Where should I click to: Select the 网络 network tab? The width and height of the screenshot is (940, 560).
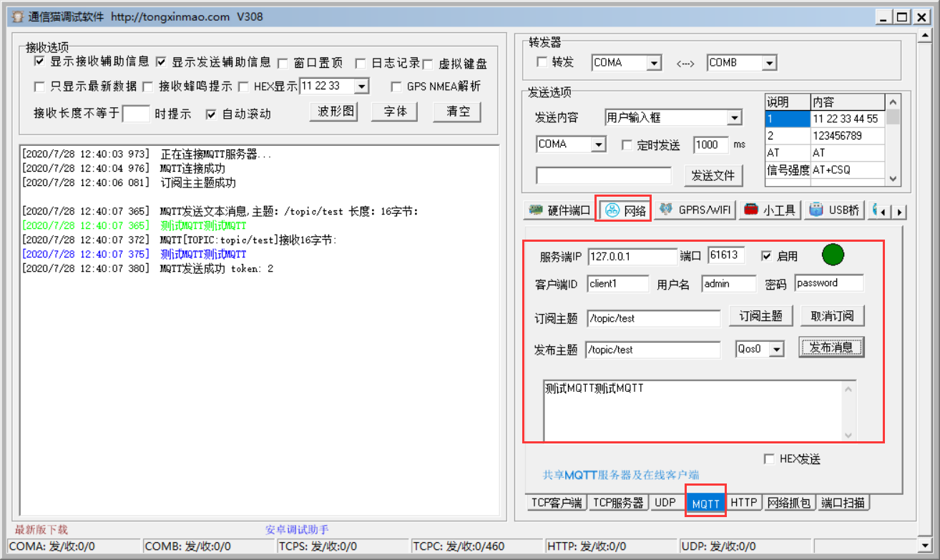[x=624, y=210]
